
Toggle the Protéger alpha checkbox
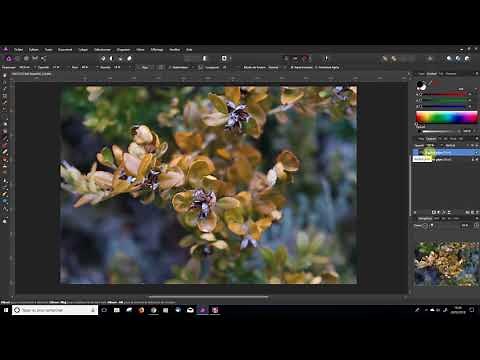coord(327,67)
